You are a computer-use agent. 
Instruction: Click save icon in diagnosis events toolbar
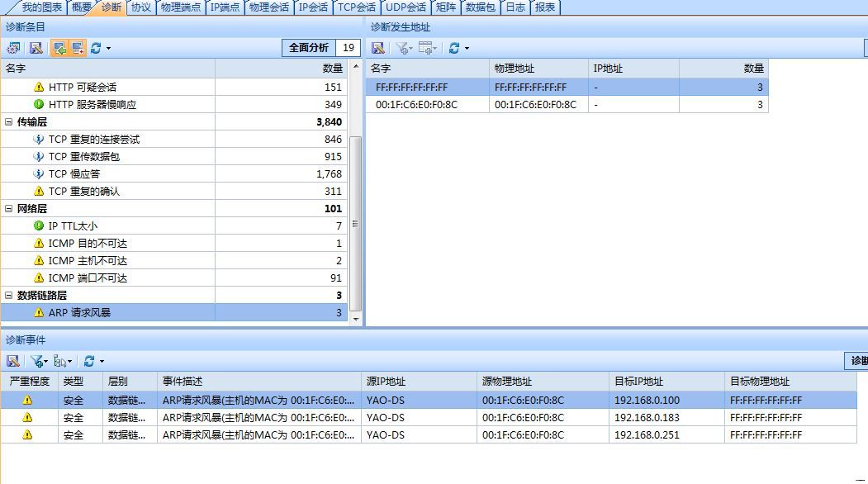(13, 361)
